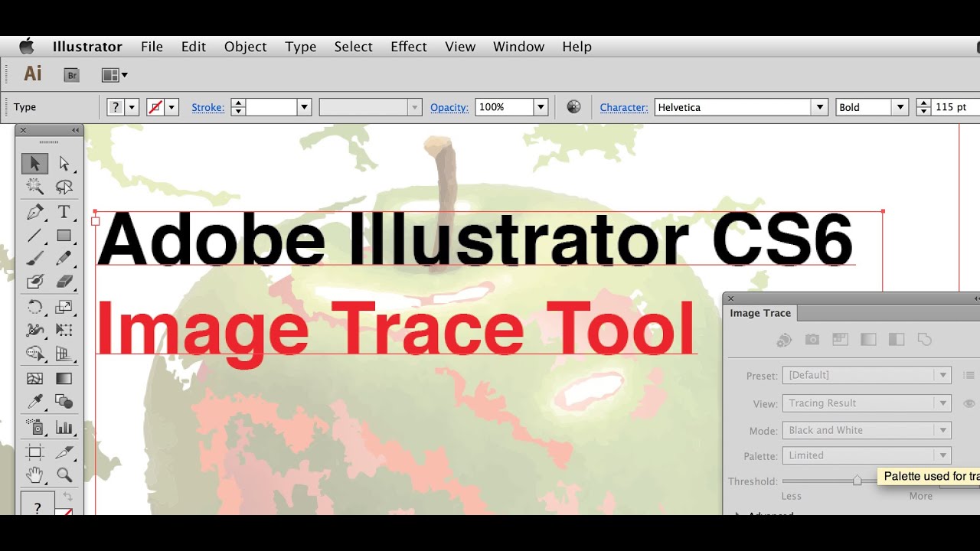This screenshot has width=980, height=551.
Task: Select the Column Graph tool
Action: pyautogui.click(x=64, y=428)
